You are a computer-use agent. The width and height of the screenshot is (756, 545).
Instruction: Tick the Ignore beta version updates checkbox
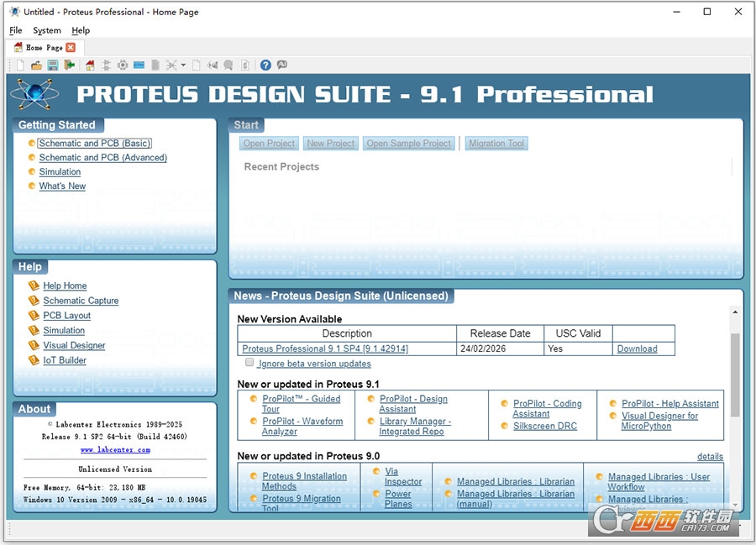pyautogui.click(x=249, y=362)
